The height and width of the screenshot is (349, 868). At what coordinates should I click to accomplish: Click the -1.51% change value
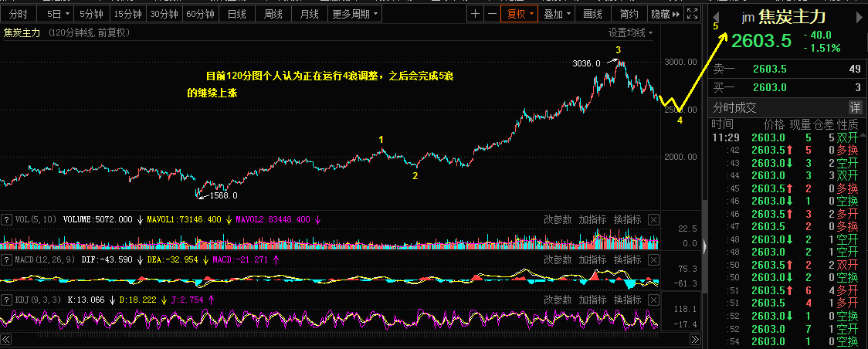(x=822, y=48)
